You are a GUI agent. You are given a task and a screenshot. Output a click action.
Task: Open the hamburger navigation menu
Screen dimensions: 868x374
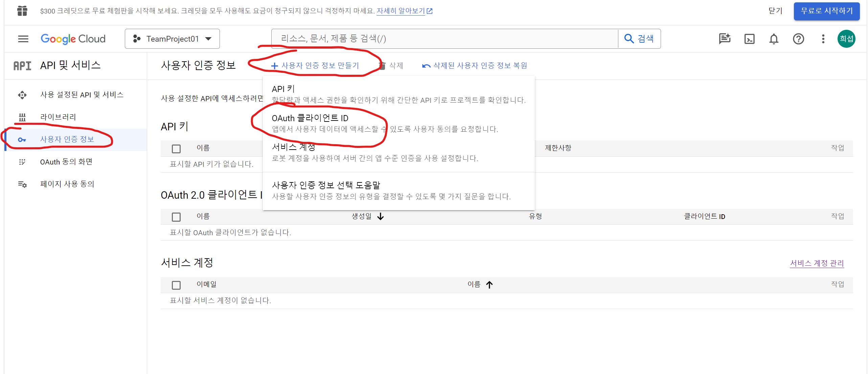tap(23, 39)
